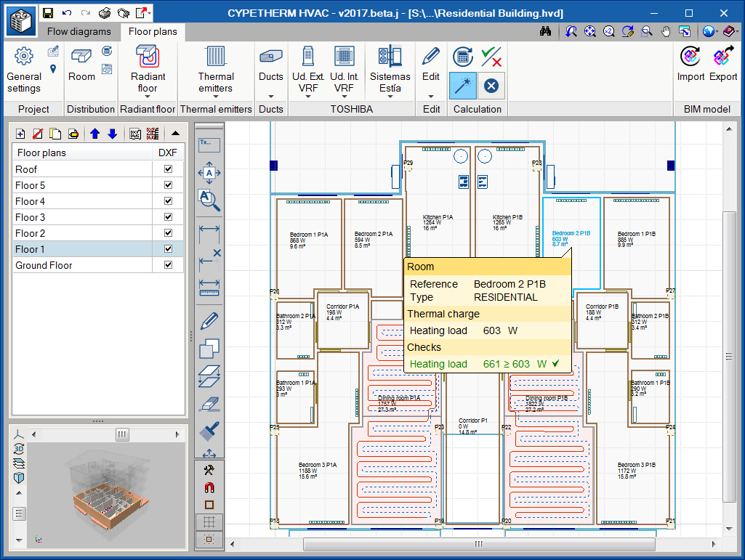
Task: Click the Export BIM model icon
Action: click(x=723, y=57)
